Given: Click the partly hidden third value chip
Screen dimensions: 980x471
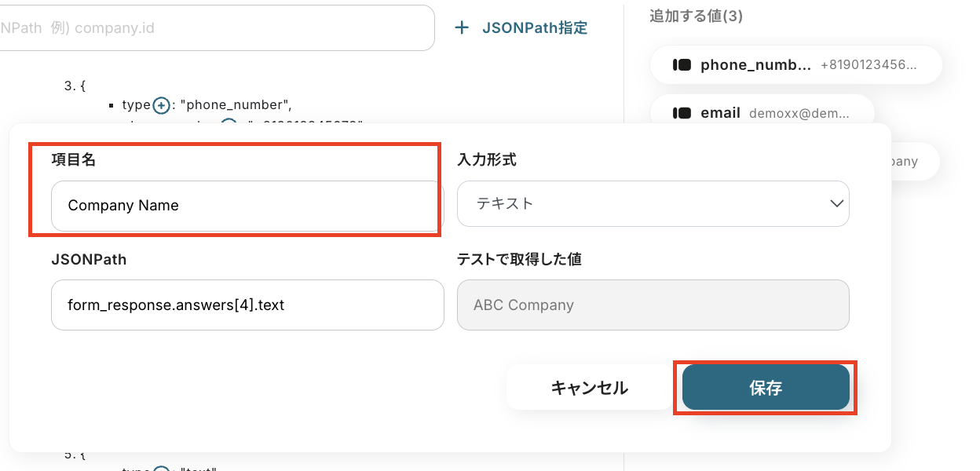Looking at the screenshot, I should click(905, 161).
